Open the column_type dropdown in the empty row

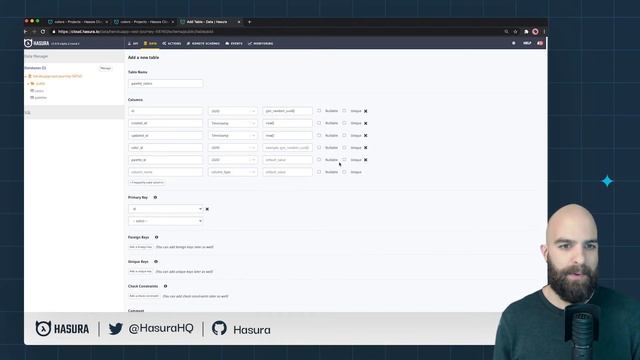tap(233, 172)
